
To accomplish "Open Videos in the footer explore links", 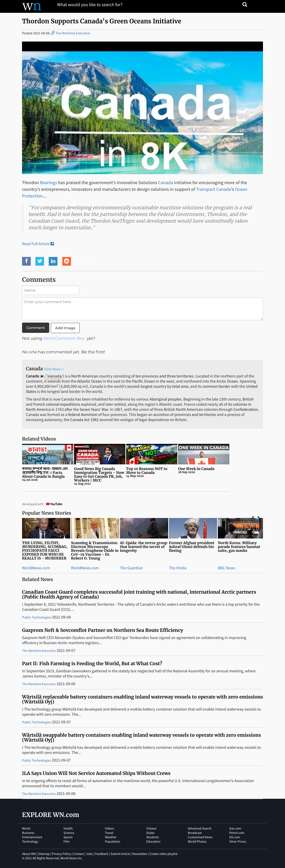I will (x=109, y=828).
